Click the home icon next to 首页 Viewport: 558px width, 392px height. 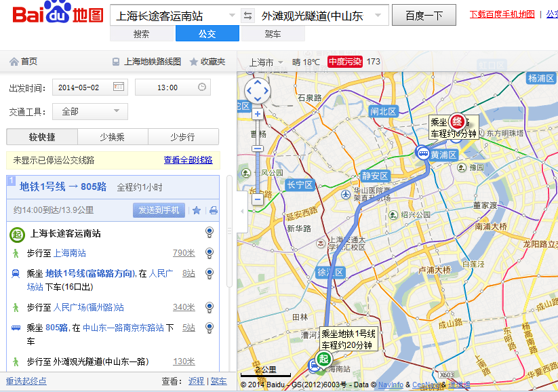point(14,62)
